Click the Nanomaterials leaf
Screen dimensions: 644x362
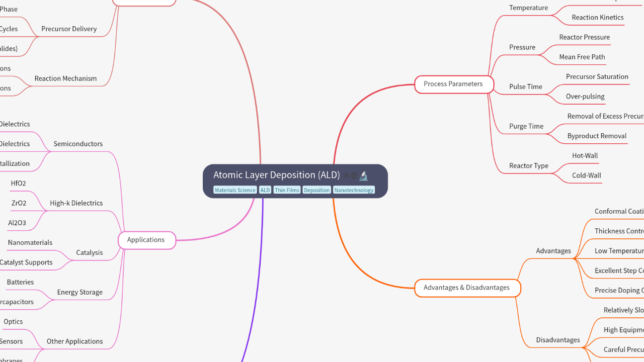(30, 242)
